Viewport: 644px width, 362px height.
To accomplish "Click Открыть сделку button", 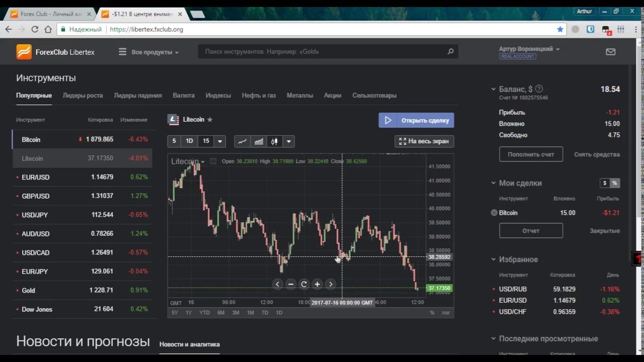I will pos(417,120).
